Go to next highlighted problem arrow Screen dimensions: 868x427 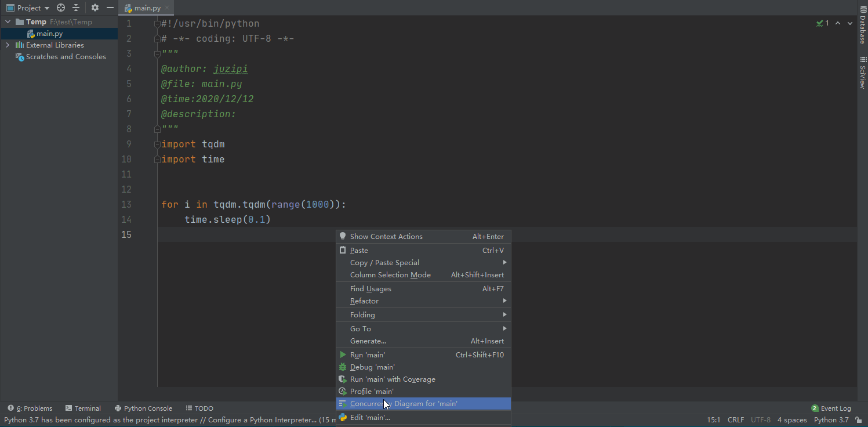click(850, 23)
